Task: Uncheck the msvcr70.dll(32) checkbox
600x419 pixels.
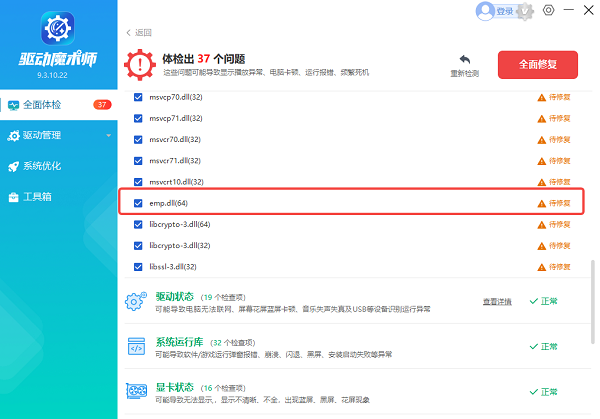Action: point(138,140)
